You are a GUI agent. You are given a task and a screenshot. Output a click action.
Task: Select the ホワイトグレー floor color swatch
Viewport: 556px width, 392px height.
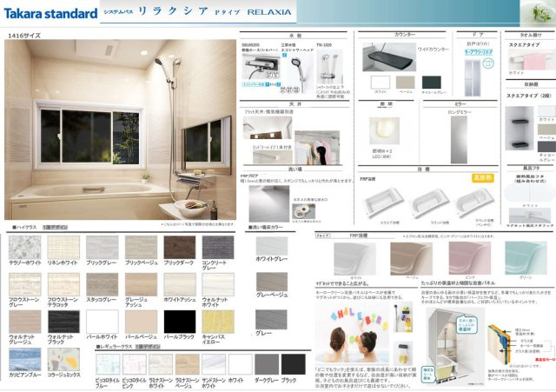(x=272, y=246)
